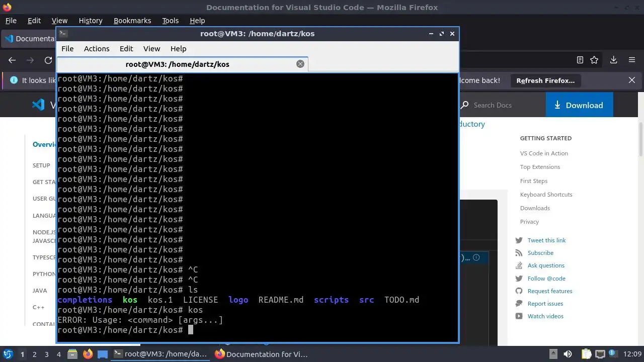Switch to virtual desktop 2

[34, 354]
